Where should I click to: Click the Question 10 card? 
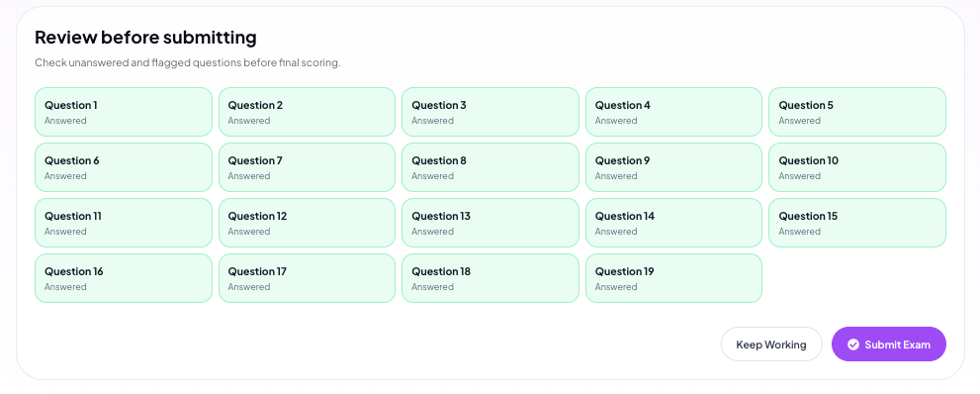coord(856,167)
